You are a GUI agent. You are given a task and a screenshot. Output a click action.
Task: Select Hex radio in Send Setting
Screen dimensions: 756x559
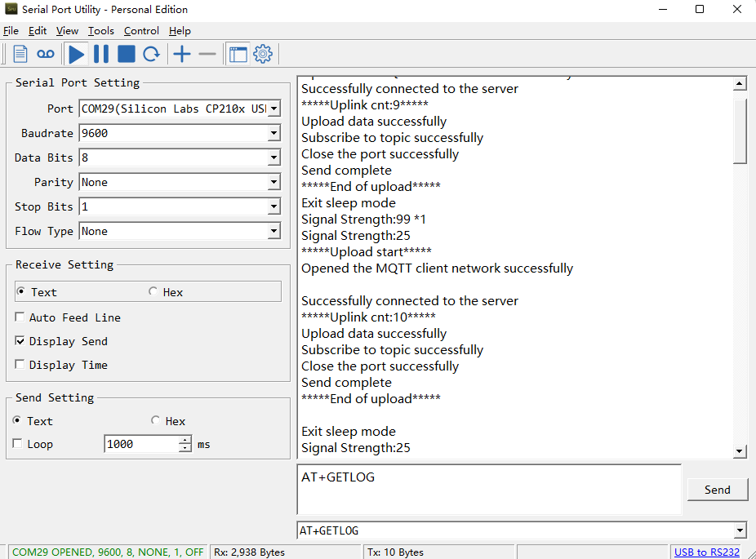click(155, 420)
